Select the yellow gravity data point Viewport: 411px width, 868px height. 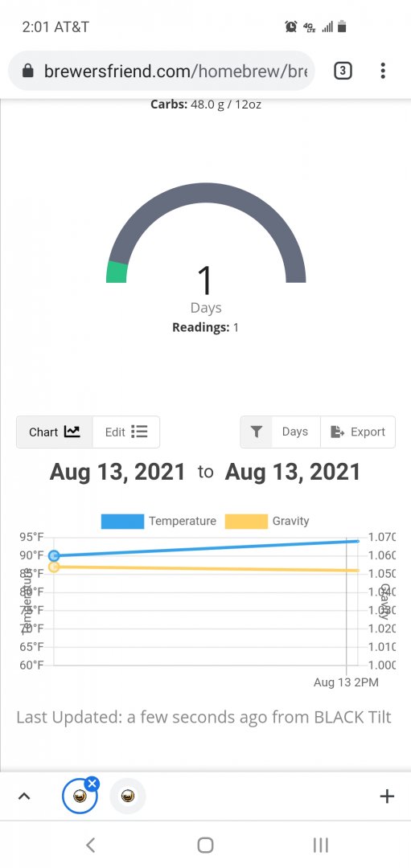pos(54,567)
